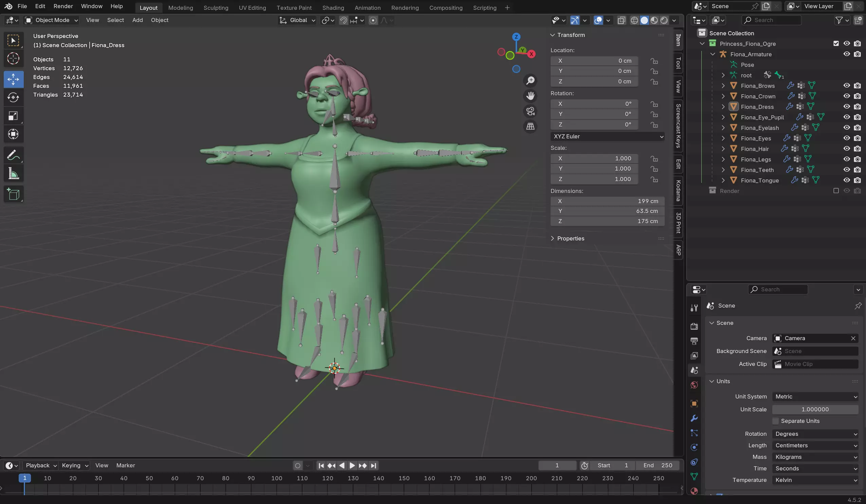The image size is (866, 504).
Task: Open the Tool properties tab icon
Action: 694,308
